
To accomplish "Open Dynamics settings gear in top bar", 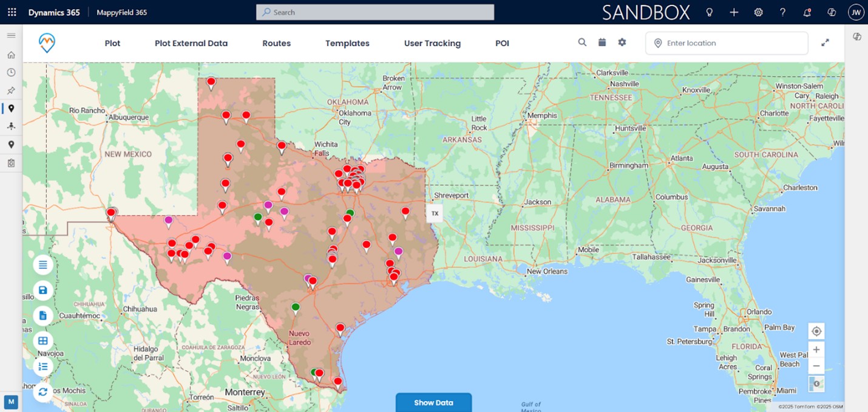I will (758, 12).
